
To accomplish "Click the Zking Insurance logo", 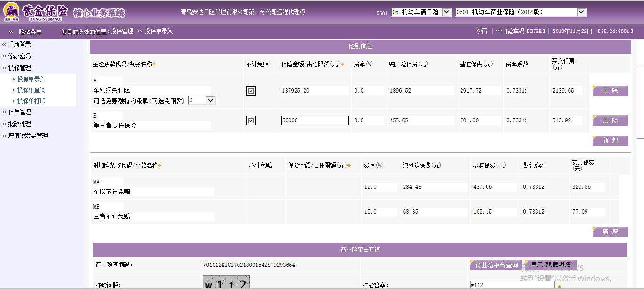I will (x=35, y=12).
